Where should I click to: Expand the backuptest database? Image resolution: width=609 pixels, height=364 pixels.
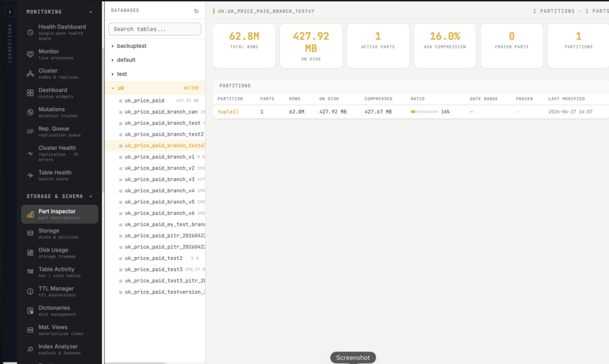pyautogui.click(x=112, y=46)
